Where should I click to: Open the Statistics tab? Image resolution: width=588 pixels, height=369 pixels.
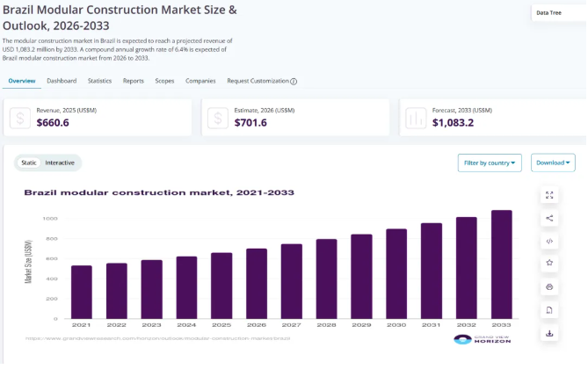(99, 81)
